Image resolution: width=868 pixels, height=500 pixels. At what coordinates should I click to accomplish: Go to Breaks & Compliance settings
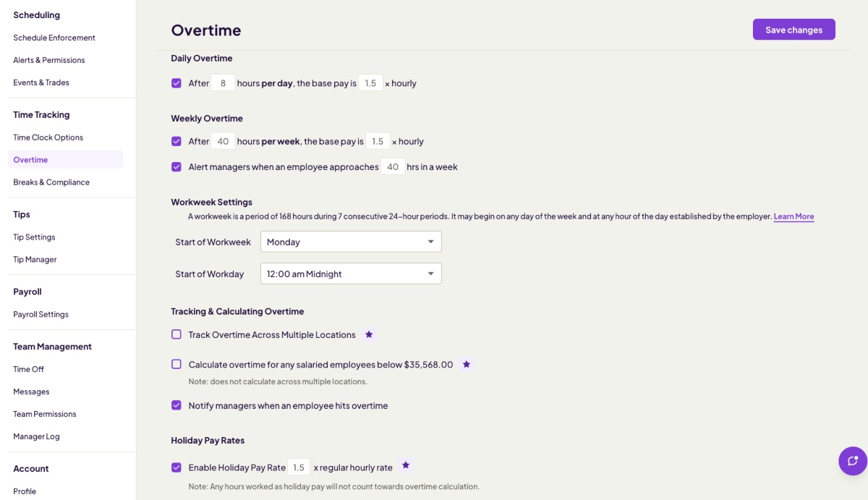tap(51, 182)
